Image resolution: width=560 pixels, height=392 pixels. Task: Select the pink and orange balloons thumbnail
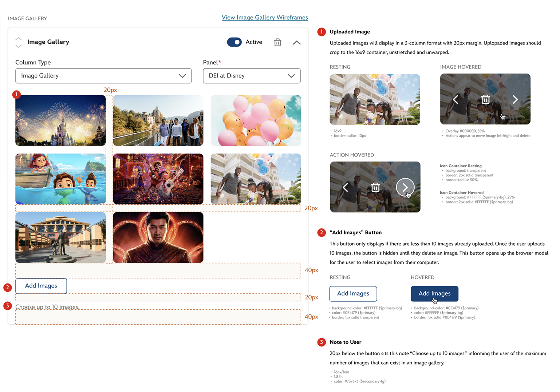(256, 120)
